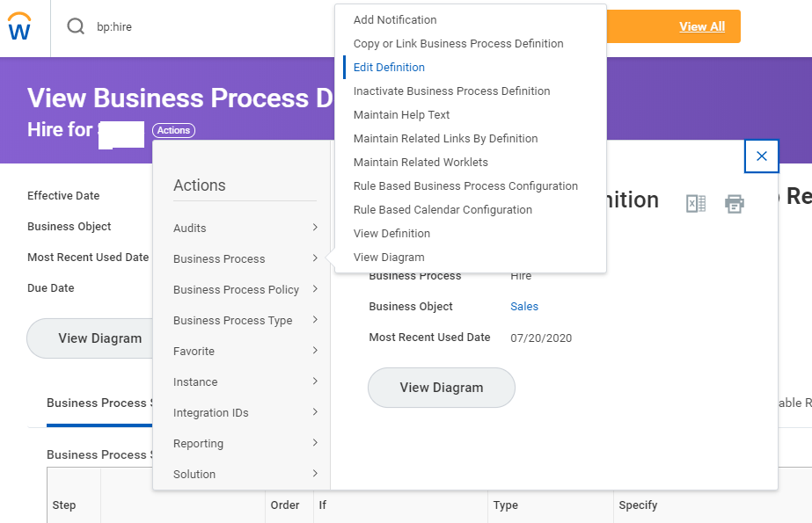This screenshot has height=523, width=812.
Task: Click the Actions pill button
Action: (173, 130)
